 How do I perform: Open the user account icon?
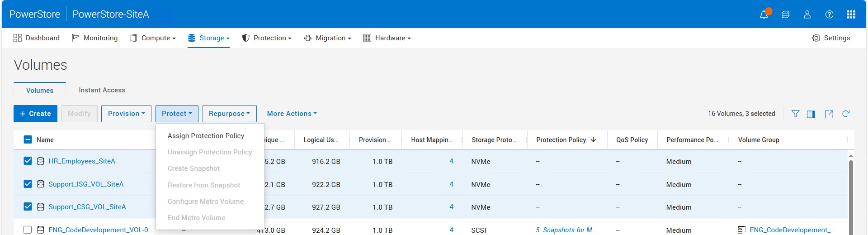click(x=807, y=14)
